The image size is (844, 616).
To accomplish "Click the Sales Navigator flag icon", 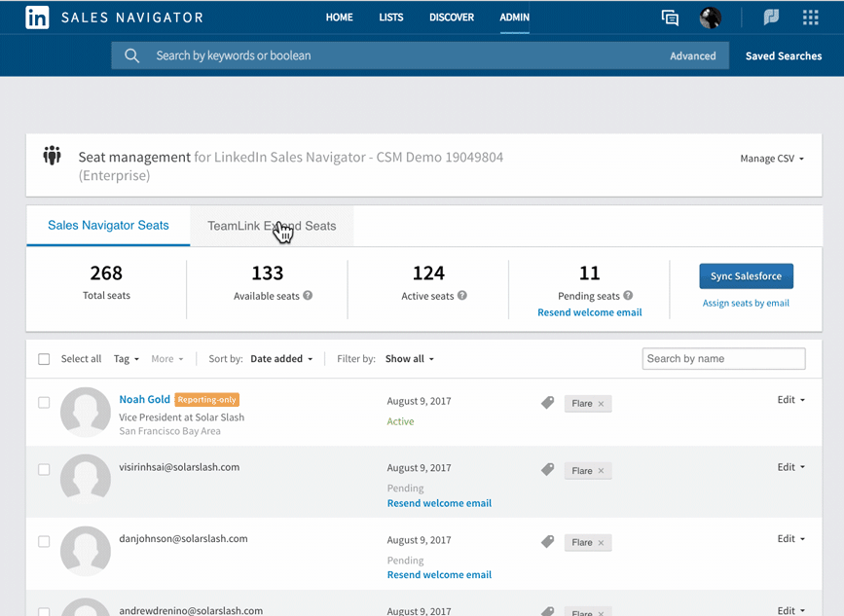I will (770, 17).
